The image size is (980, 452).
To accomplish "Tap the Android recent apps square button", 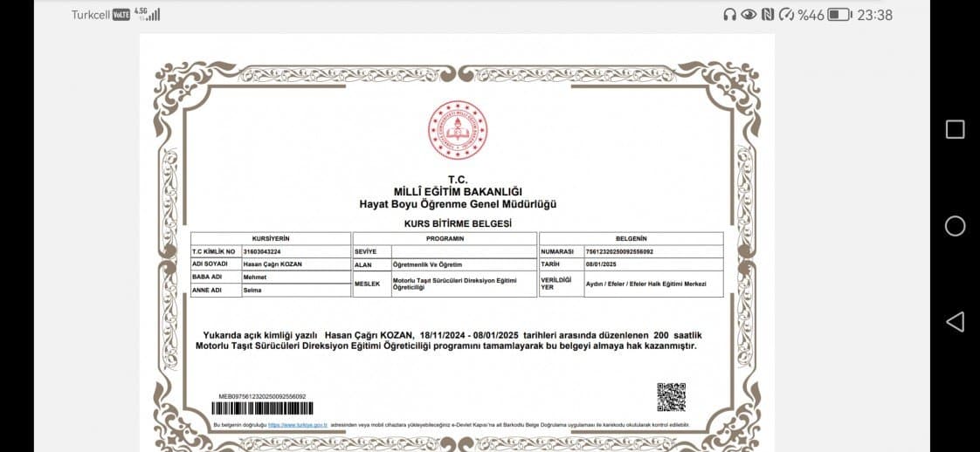I will [x=955, y=129].
